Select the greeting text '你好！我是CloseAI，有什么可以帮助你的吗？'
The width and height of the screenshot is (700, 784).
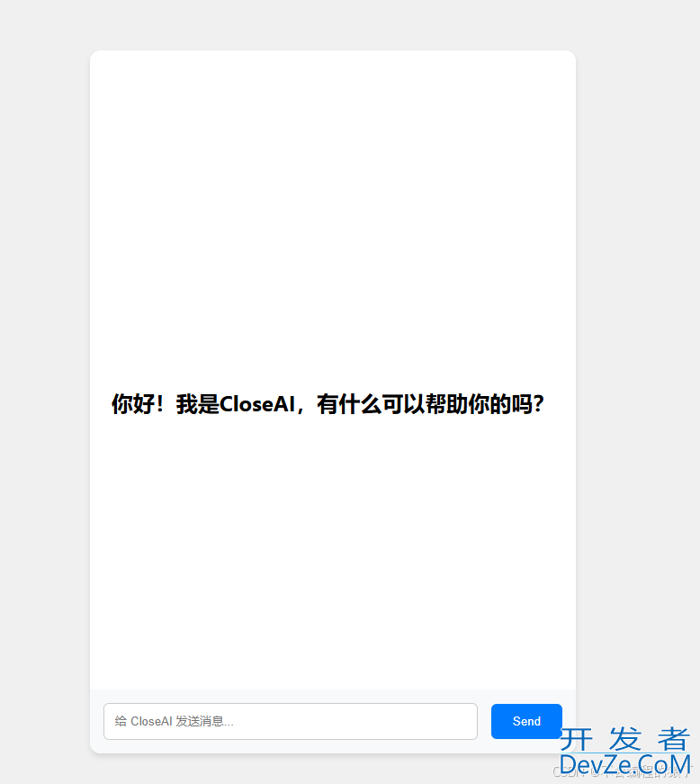328,404
